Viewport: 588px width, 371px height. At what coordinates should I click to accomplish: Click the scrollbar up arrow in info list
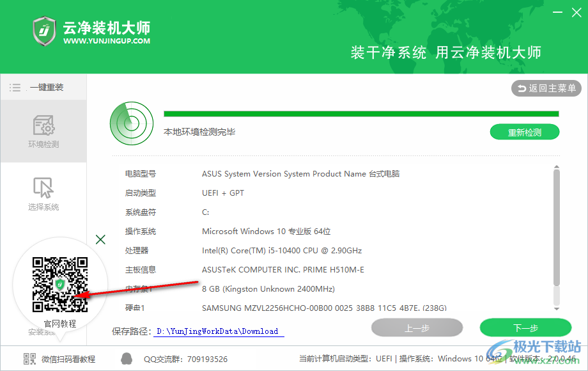coord(557,166)
